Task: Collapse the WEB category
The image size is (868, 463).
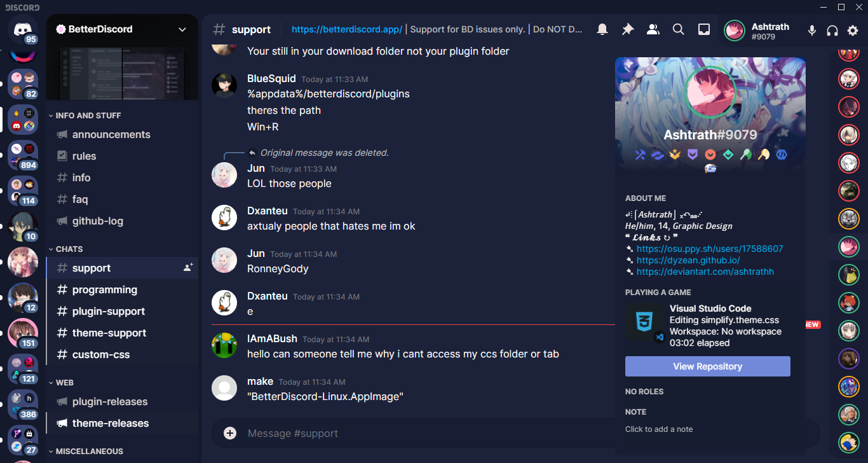Action: (x=61, y=383)
